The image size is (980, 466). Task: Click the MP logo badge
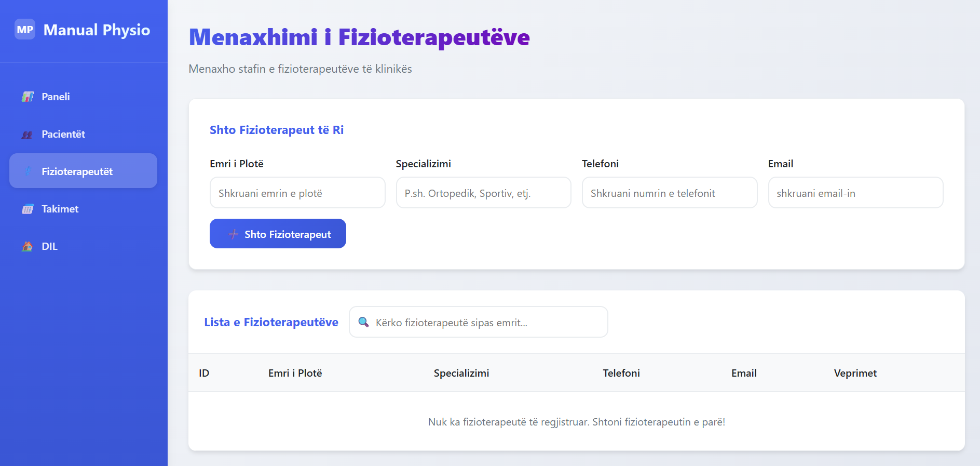point(25,30)
